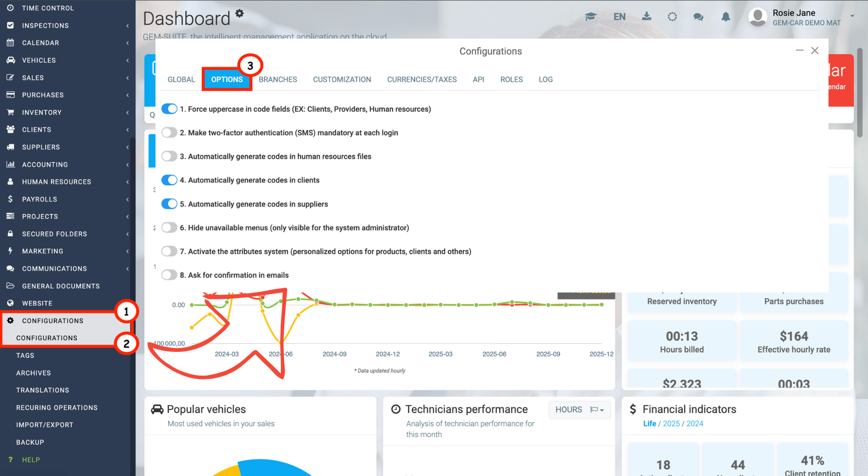Click the notifications bell icon
868x476 pixels.
tap(726, 16)
